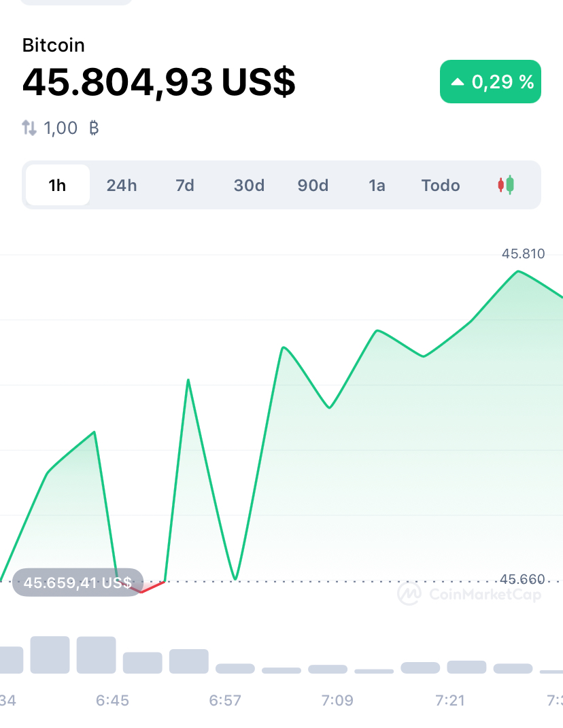Click the 1,00 amount converter field

tap(61, 128)
